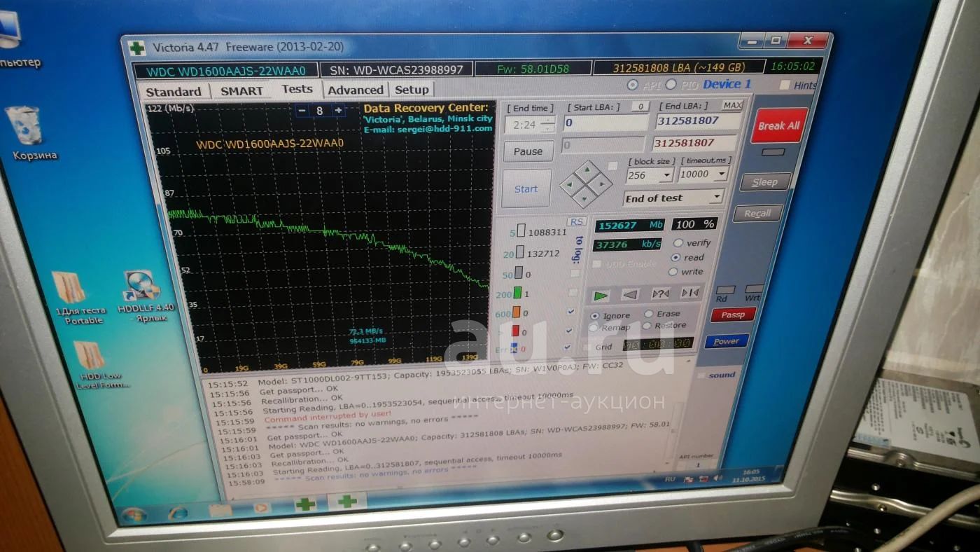The width and height of the screenshot is (980, 552).
Task: Click the small 0 button beside Start LBA
Action: (640, 106)
